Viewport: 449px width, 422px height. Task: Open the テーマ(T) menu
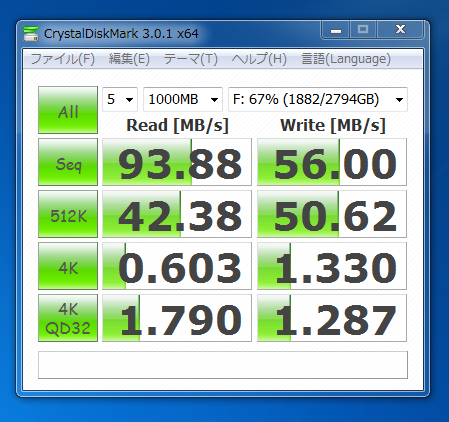pyautogui.click(x=190, y=59)
